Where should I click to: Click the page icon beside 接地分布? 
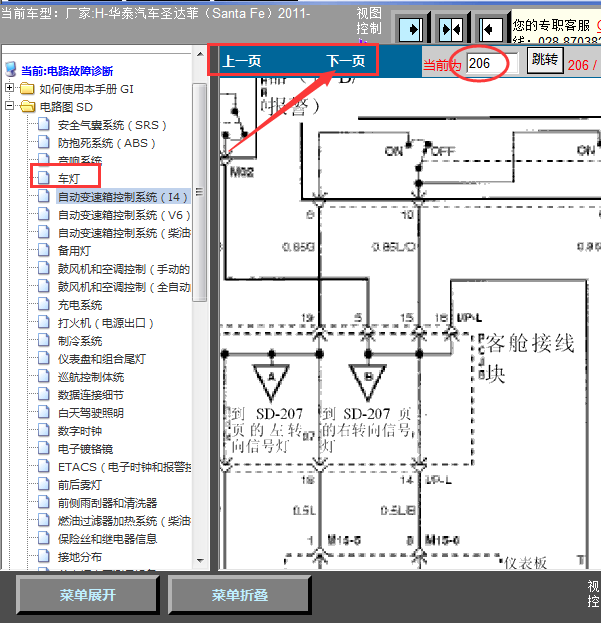click(x=44, y=556)
